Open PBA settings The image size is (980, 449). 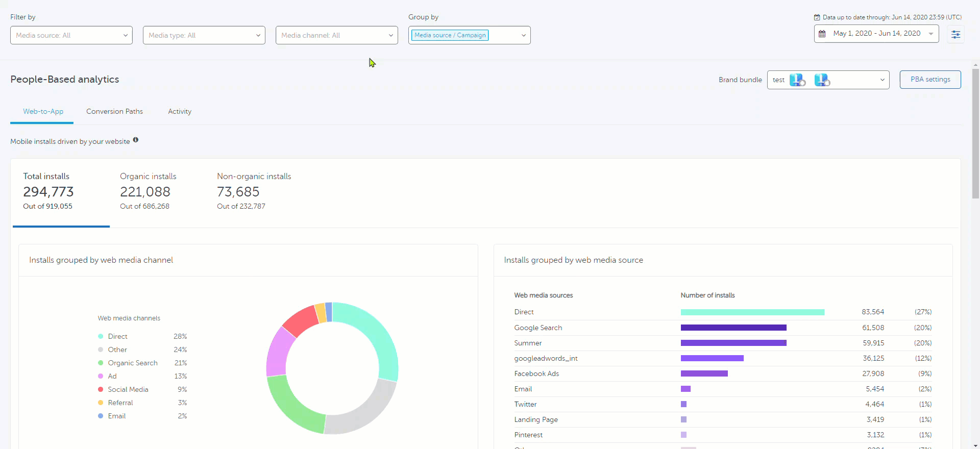coord(930,80)
